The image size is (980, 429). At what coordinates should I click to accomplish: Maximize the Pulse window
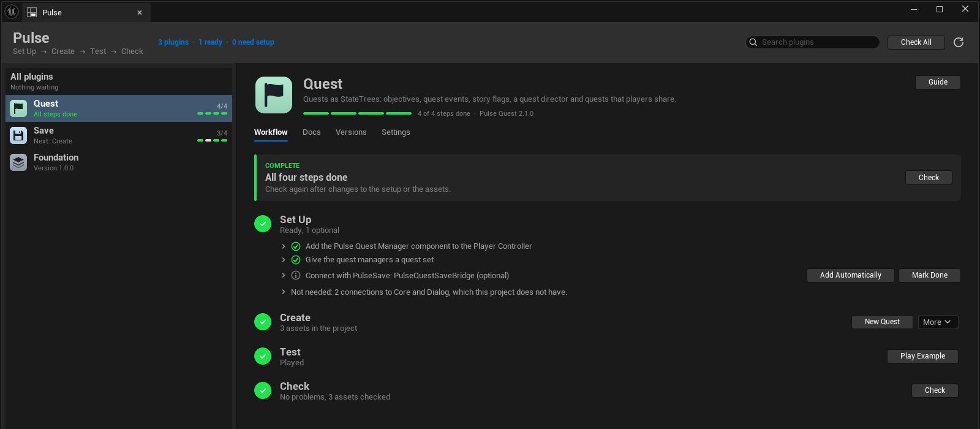pos(940,9)
